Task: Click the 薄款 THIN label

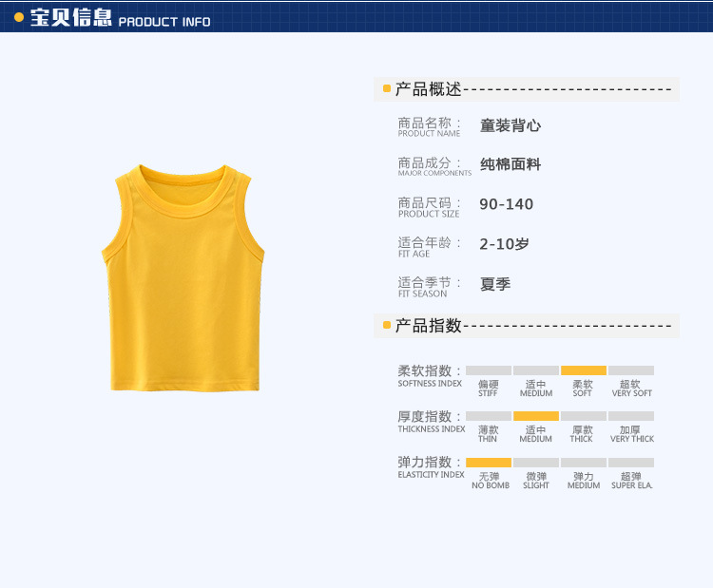Action: (x=488, y=434)
